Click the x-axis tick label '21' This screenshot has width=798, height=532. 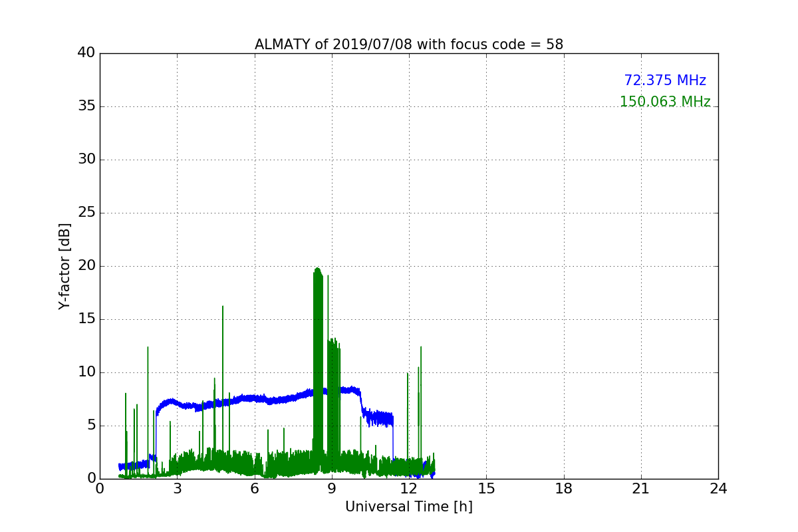[641, 489]
